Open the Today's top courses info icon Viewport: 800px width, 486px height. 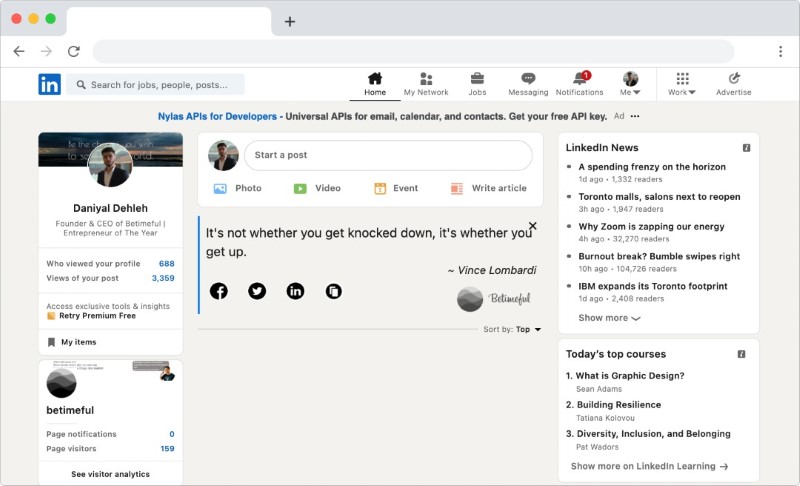741,354
